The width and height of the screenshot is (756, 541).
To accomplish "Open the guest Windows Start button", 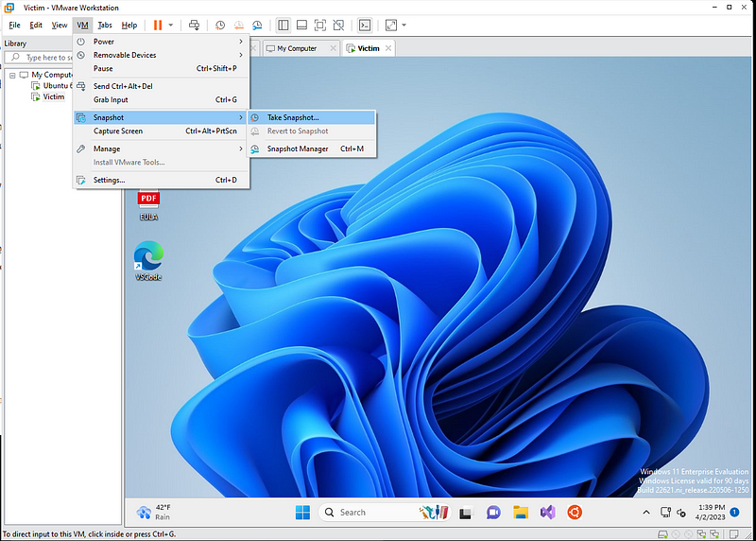I will (x=302, y=513).
